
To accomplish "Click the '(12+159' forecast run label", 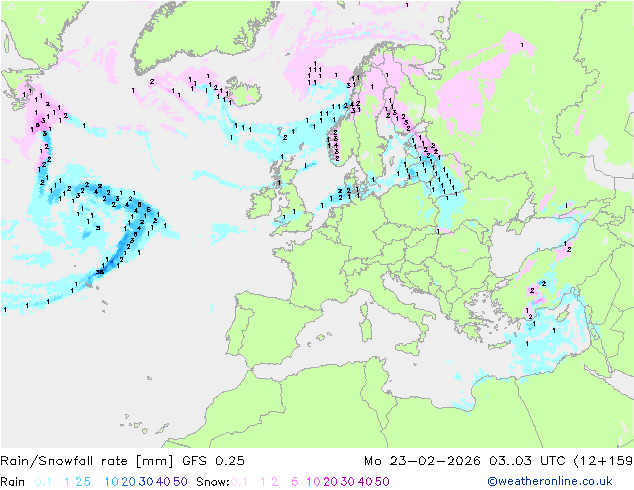I will (603, 461).
